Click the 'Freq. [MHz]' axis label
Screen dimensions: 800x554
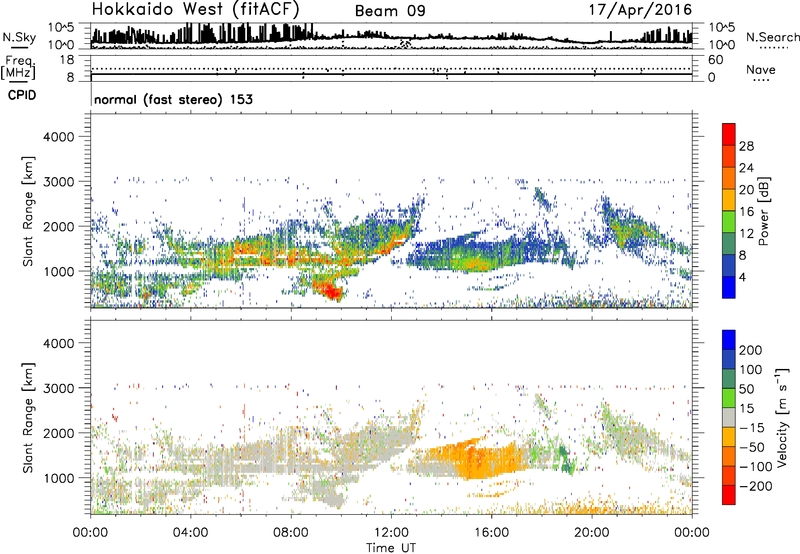pos(18,68)
